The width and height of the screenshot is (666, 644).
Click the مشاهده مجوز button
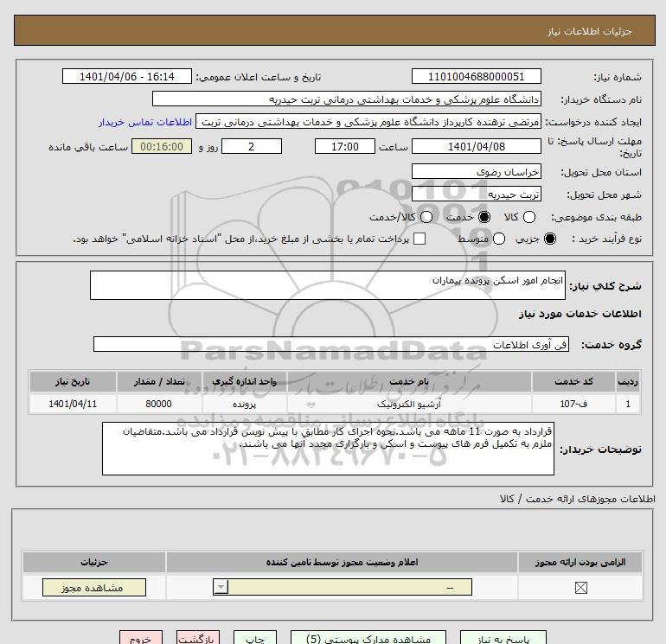pyautogui.click(x=94, y=588)
